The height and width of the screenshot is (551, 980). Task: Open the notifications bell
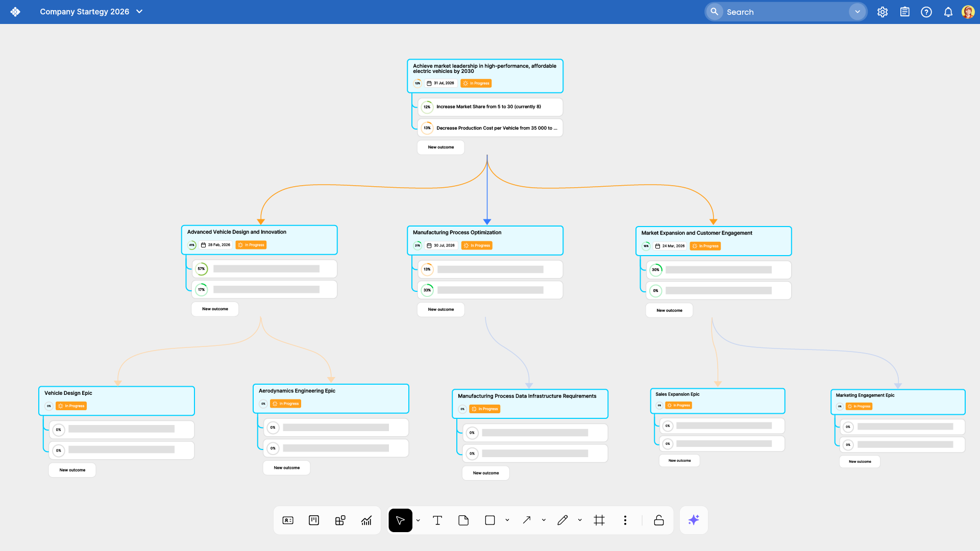(948, 12)
